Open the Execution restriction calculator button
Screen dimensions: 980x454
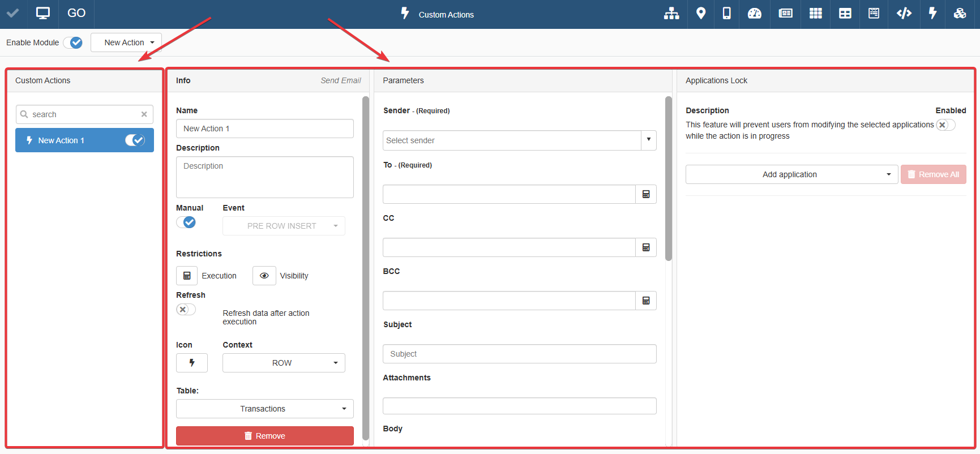coord(187,276)
